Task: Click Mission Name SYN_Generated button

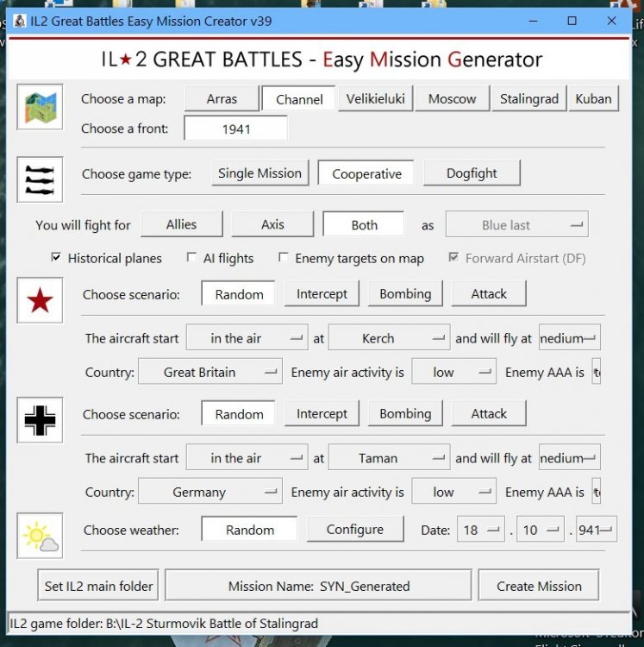Action: pyautogui.click(x=318, y=585)
